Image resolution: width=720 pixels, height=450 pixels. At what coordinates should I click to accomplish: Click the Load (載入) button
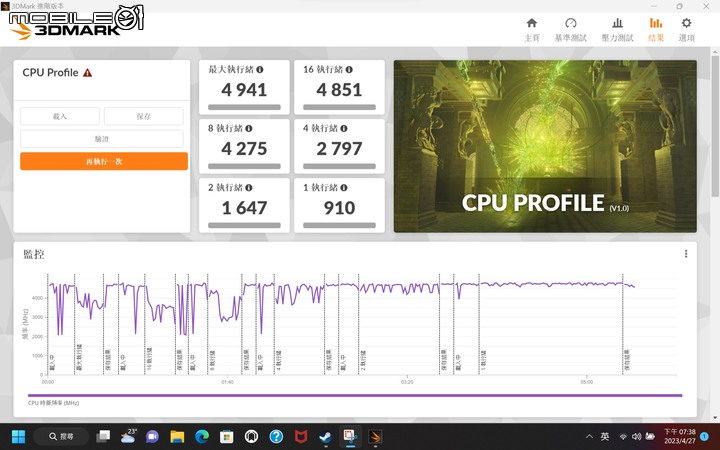[60, 116]
